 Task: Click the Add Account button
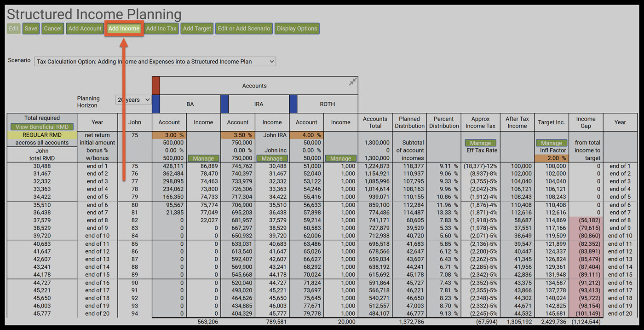click(x=85, y=29)
